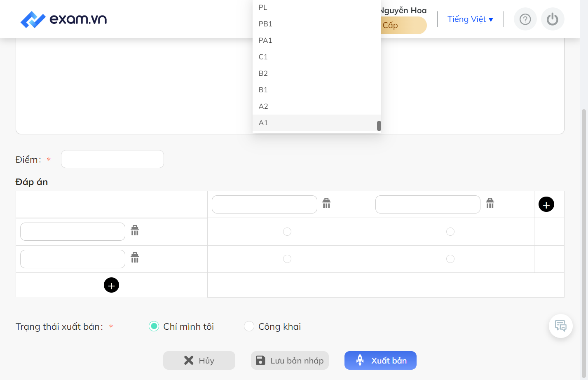Click Lưu bản nháp save draft button

tap(290, 361)
